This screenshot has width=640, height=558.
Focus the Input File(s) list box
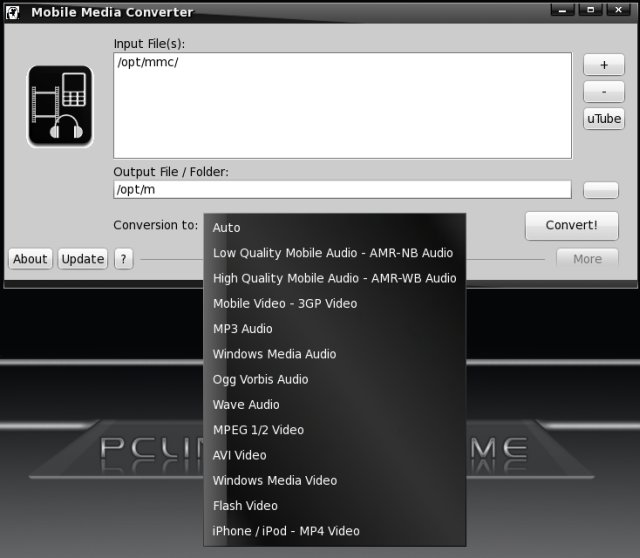click(x=342, y=105)
